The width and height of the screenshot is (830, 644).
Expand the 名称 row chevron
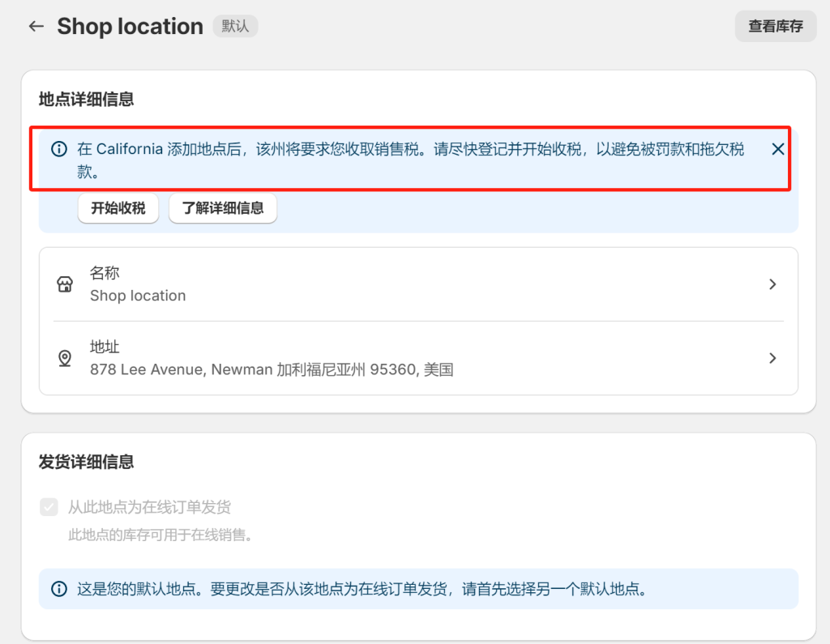point(772,284)
